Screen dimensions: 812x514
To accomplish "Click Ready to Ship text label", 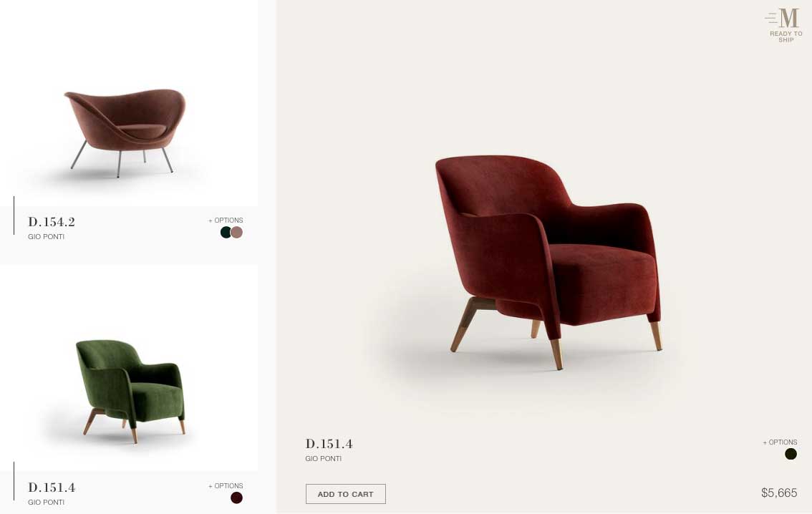I will pos(786,37).
